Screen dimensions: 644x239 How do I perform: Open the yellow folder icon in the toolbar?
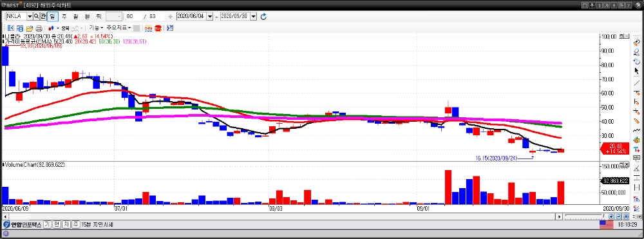[30, 28]
